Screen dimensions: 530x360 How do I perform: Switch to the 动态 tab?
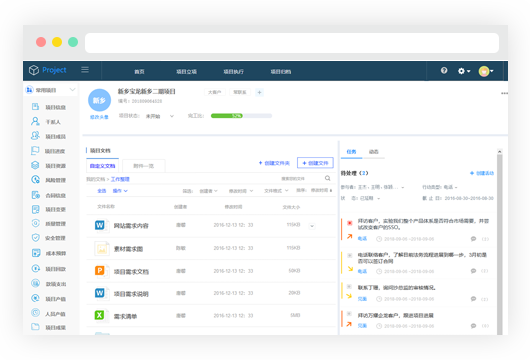(x=374, y=151)
